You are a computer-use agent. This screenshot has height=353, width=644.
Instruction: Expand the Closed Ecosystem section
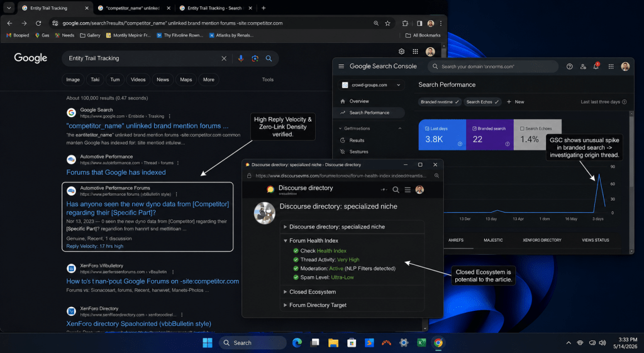point(285,292)
